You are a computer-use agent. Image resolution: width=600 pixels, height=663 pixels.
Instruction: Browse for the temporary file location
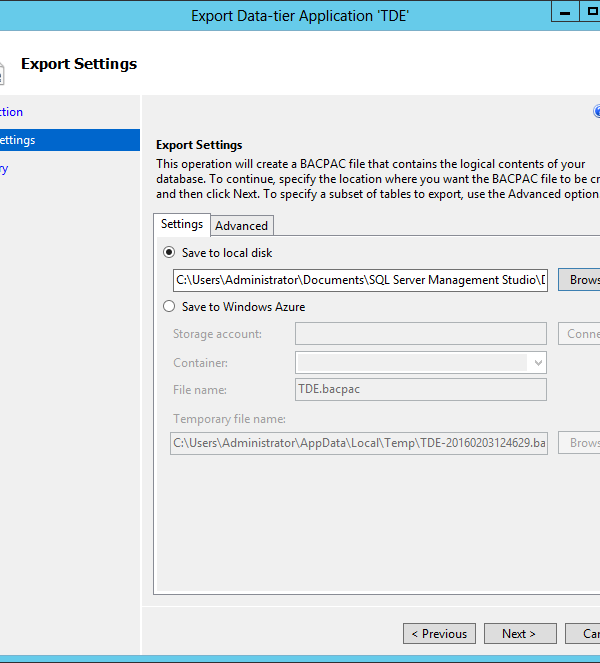[579, 443]
